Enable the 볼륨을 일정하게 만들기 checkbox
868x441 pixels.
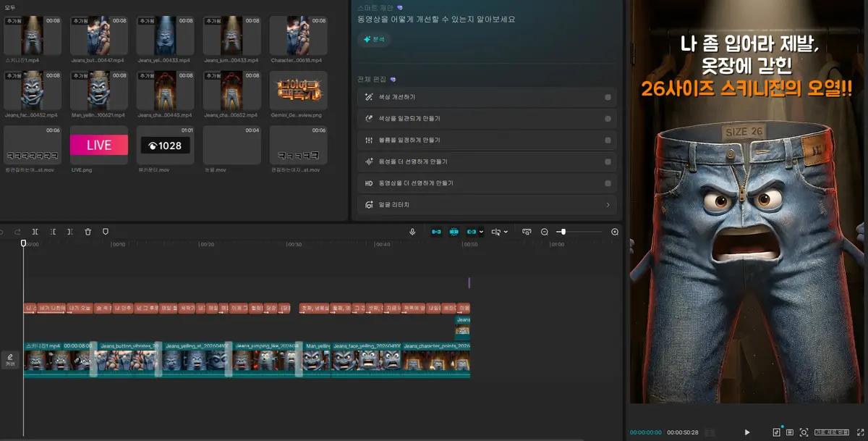click(x=608, y=140)
